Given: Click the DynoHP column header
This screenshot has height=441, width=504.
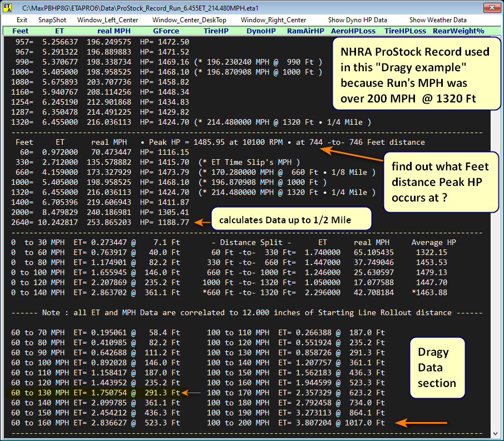Looking at the screenshot, I should coord(261,31).
